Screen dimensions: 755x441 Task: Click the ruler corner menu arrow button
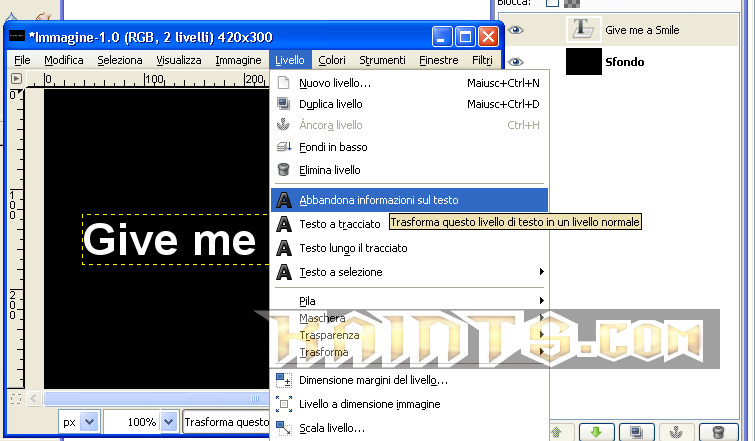[16, 78]
